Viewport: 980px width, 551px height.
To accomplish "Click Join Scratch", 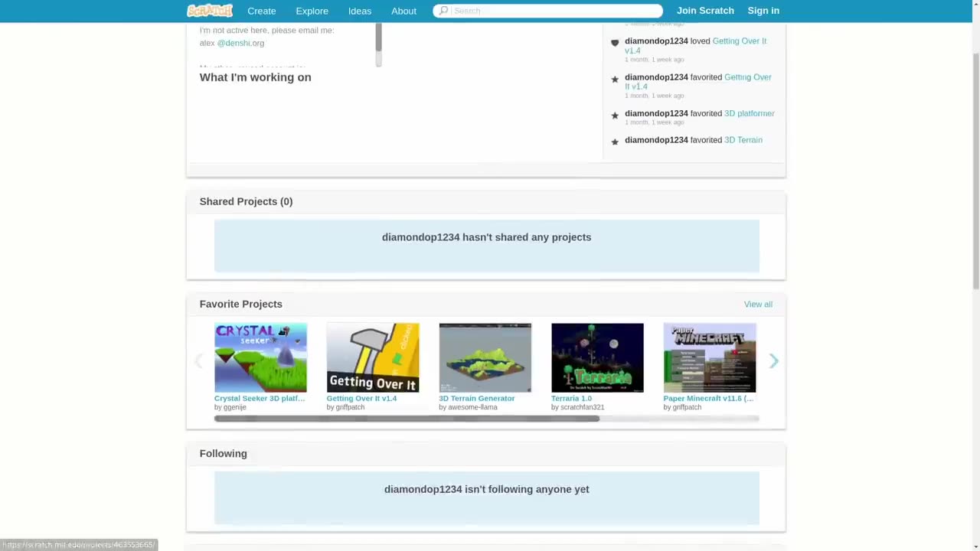I will click(705, 11).
